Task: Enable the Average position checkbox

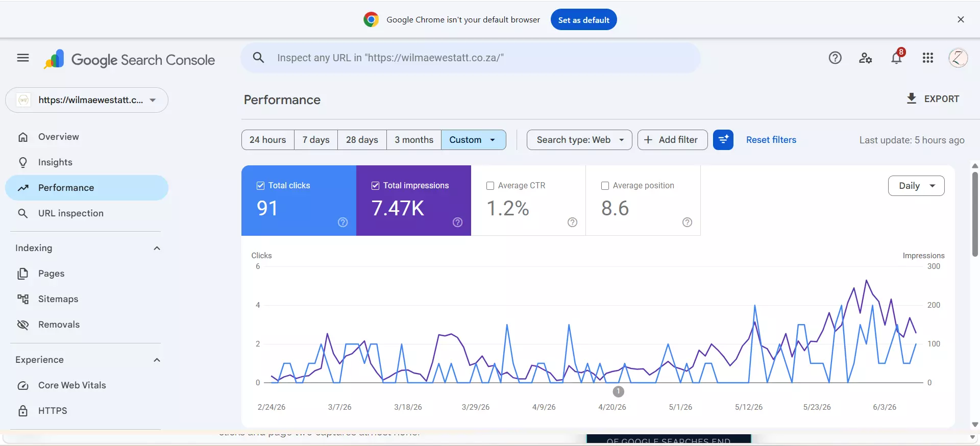Action: [605, 186]
